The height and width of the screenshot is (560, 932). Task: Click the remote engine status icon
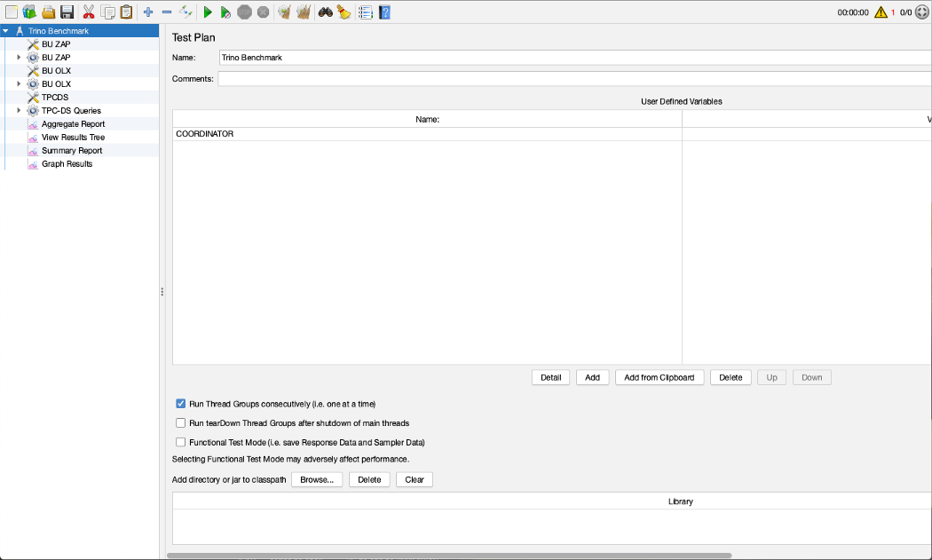tap(922, 12)
